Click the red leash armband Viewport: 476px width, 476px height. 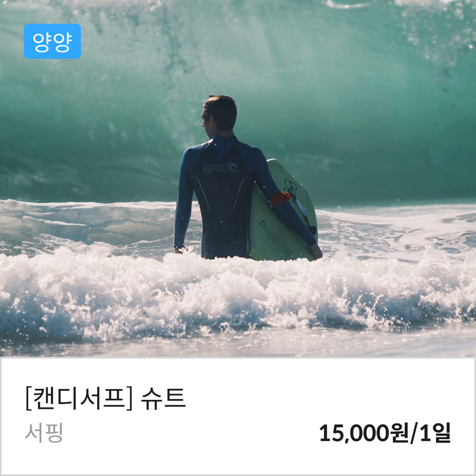(278, 199)
